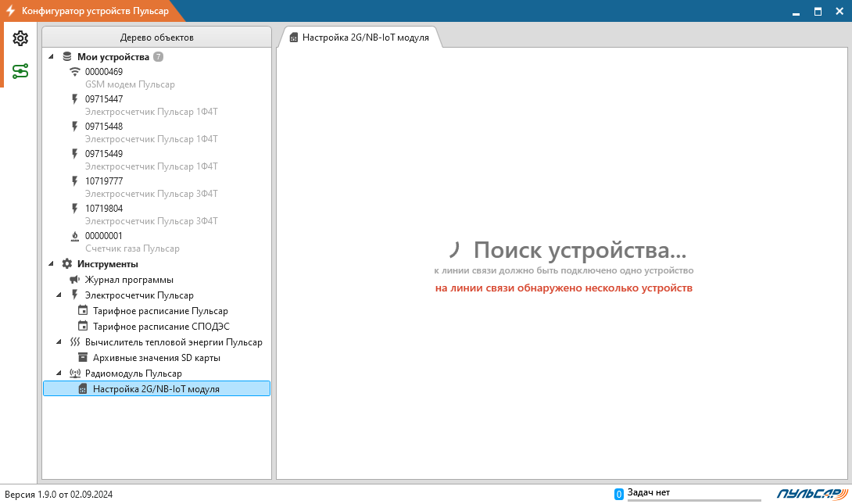The width and height of the screenshot is (852, 504).
Task: Open the settings gear in the sidebar
Action: coord(20,38)
